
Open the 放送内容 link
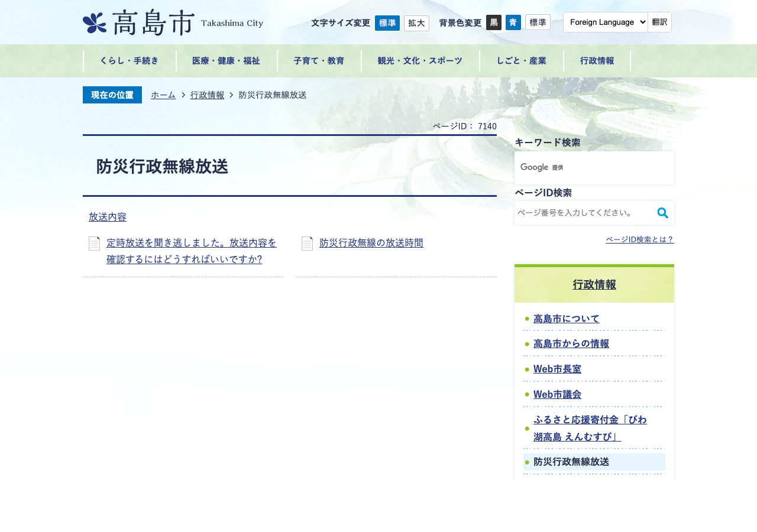coord(108,217)
